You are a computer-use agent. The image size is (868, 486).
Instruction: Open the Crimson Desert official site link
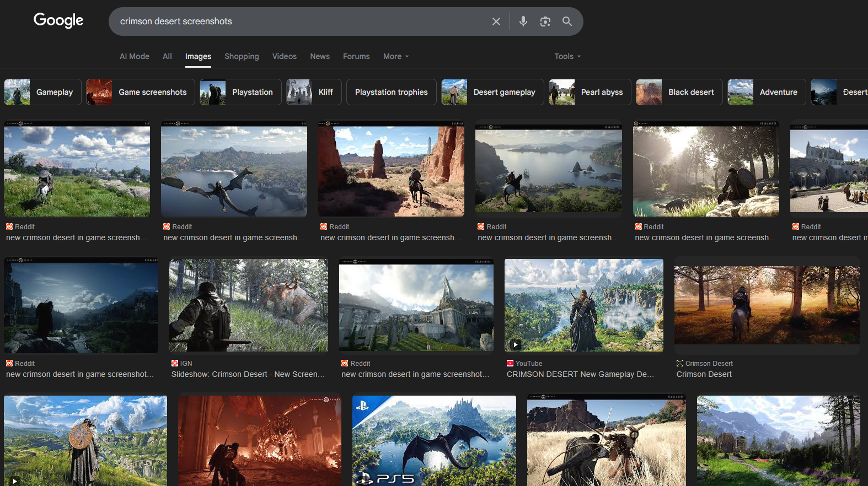pos(704,374)
